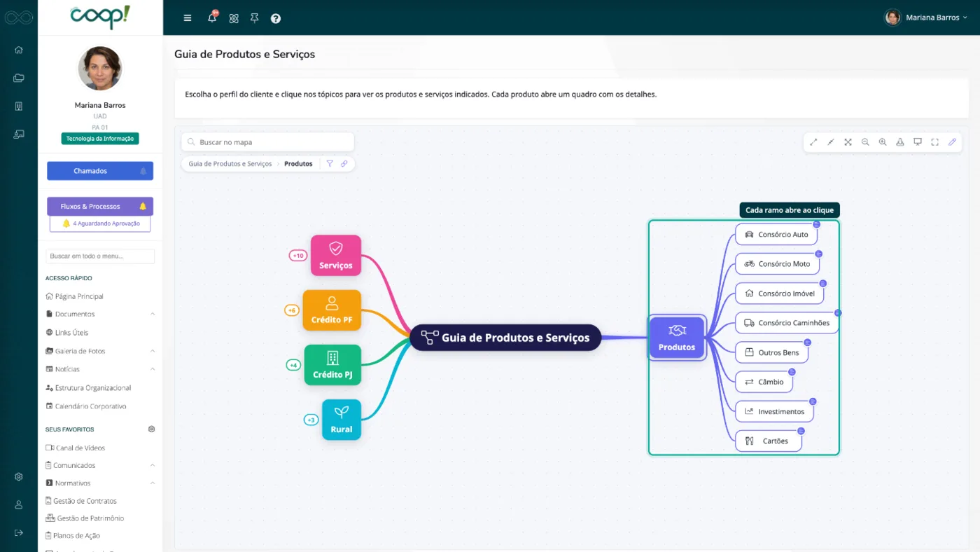The width and height of the screenshot is (980, 552).
Task: Open the folders icon in the dark rail
Action: [19, 78]
